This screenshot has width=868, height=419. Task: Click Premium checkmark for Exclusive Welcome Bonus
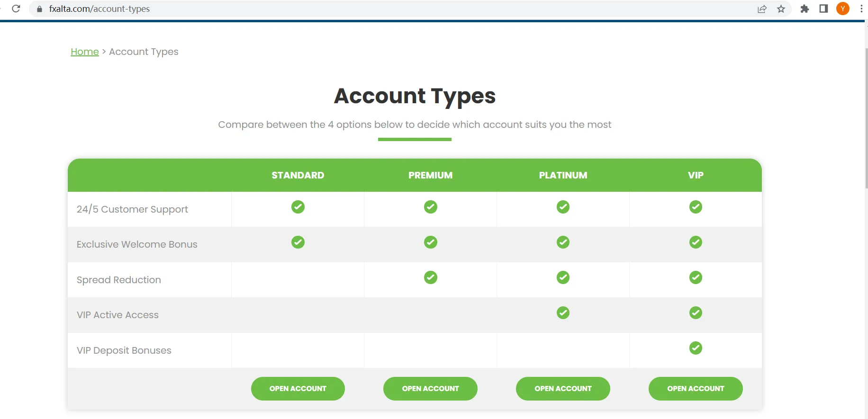[431, 242]
